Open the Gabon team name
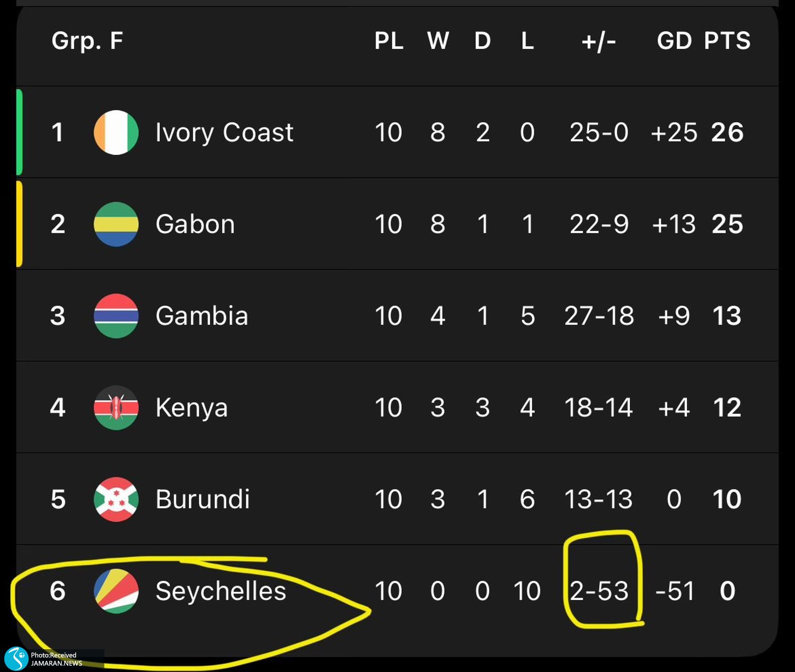Screen dimensions: 795x672 click(195, 224)
